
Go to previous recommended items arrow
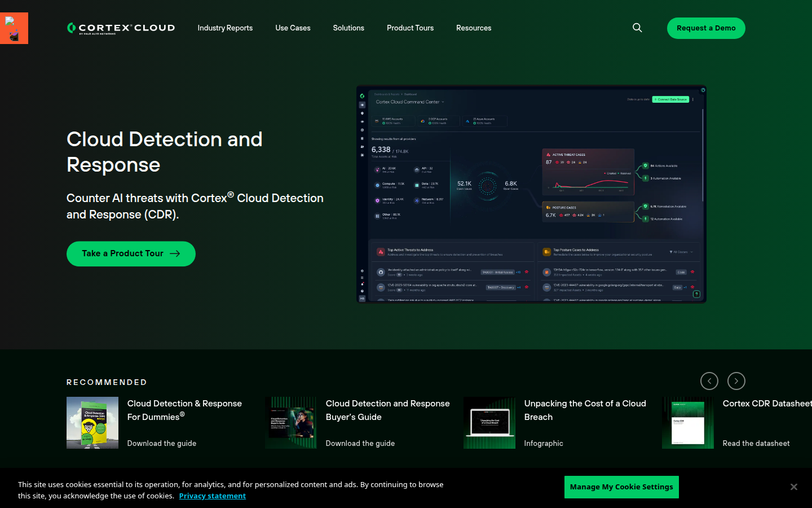coord(709,381)
